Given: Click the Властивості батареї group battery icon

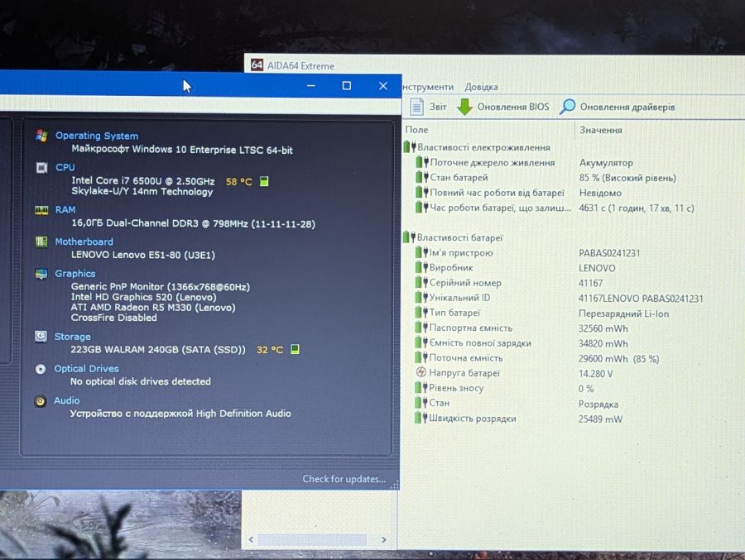Looking at the screenshot, I should (x=409, y=237).
